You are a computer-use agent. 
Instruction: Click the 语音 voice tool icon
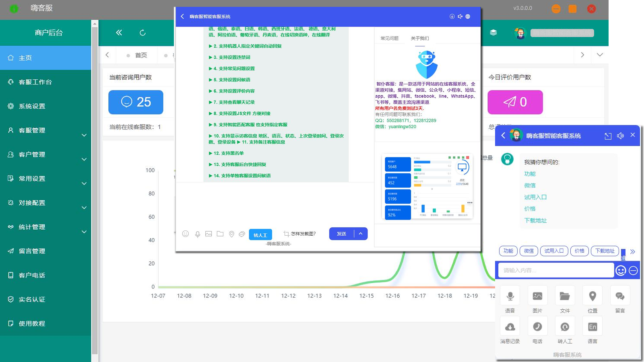click(x=510, y=296)
